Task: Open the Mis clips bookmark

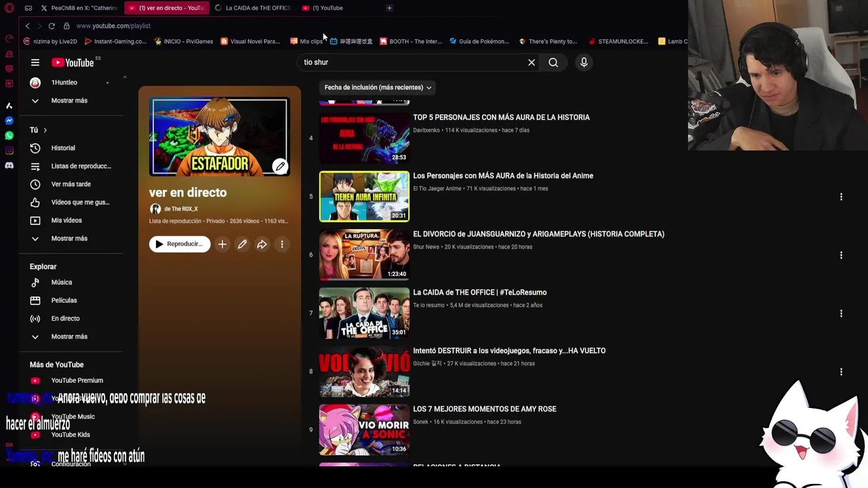Action: pos(307,41)
